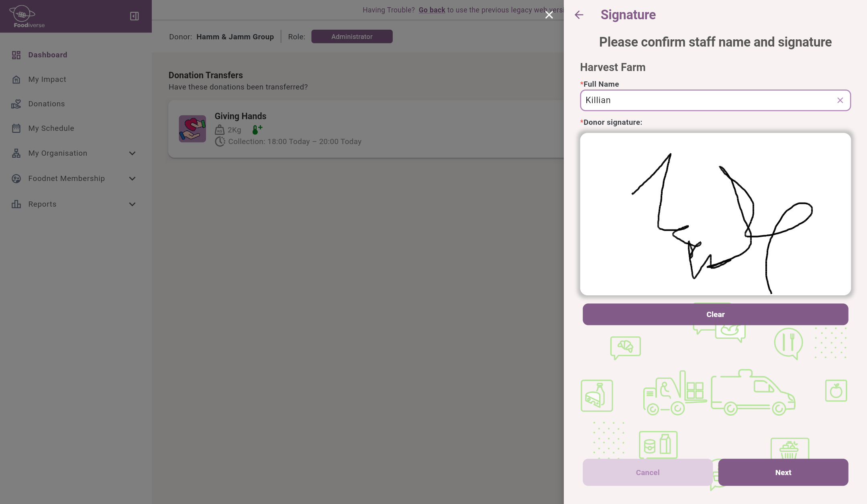Viewport: 867px width, 504px height.
Task: Follow the Go back legacy link
Action: pyautogui.click(x=432, y=10)
